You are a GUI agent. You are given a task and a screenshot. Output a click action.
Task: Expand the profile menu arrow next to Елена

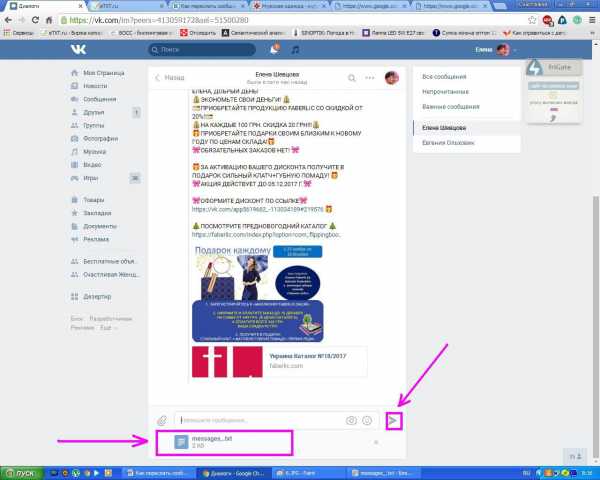point(515,50)
